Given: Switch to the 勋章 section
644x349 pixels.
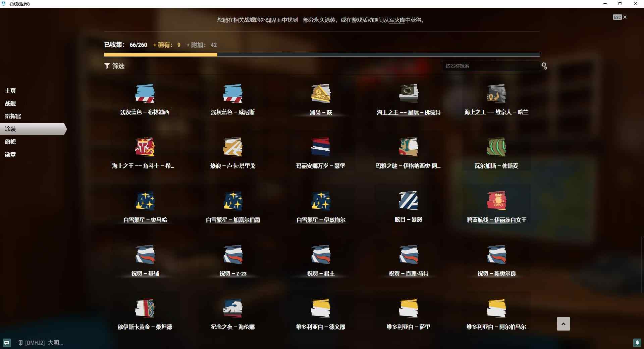Looking at the screenshot, I should pos(10,154).
